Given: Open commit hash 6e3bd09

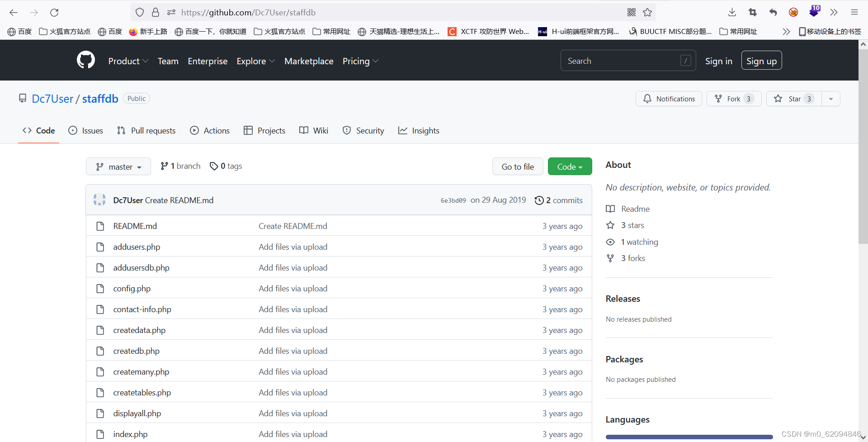Looking at the screenshot, I should point(453,200).
